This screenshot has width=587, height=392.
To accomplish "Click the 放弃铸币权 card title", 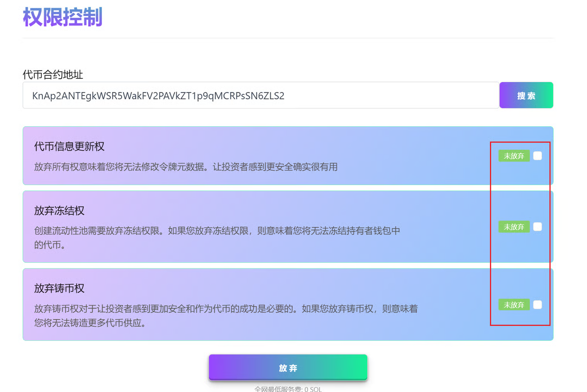I will click(x=59, y=288).
